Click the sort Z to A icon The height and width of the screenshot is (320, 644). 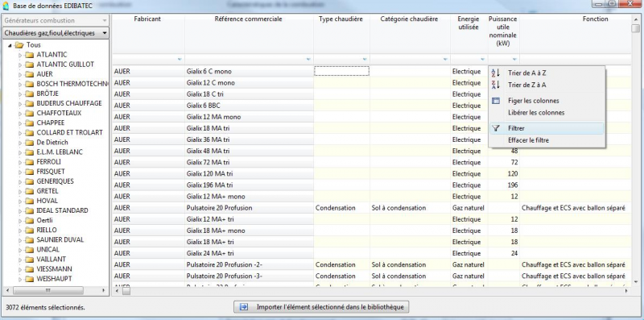point(496,85)
